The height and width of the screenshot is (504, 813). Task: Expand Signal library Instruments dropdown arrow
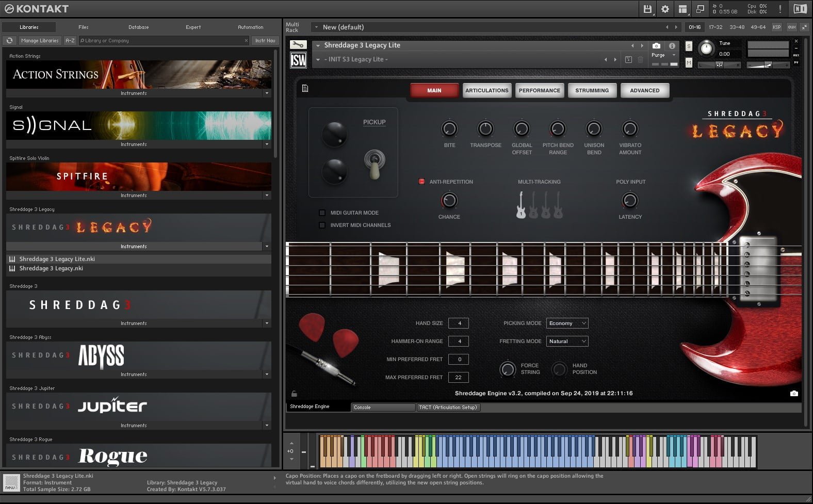point(267,144)
